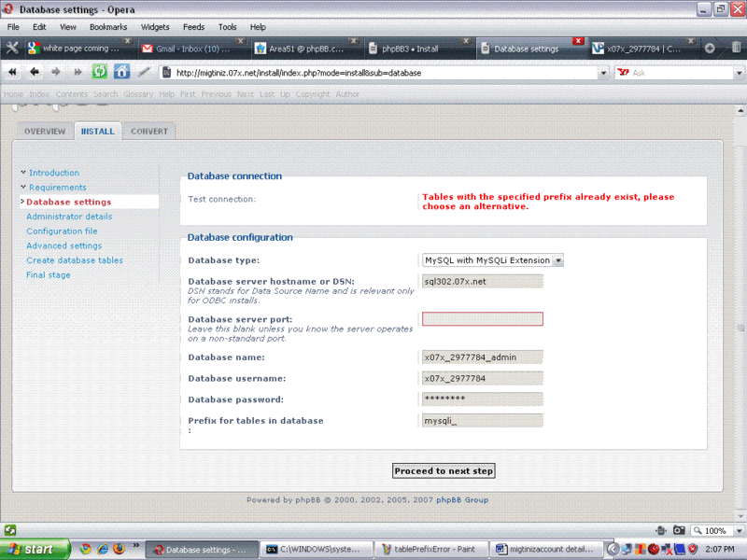This screenshot has height=560, width=747.
Task: Launch Firefox from the quick launch
Action: tap(120, 549)
